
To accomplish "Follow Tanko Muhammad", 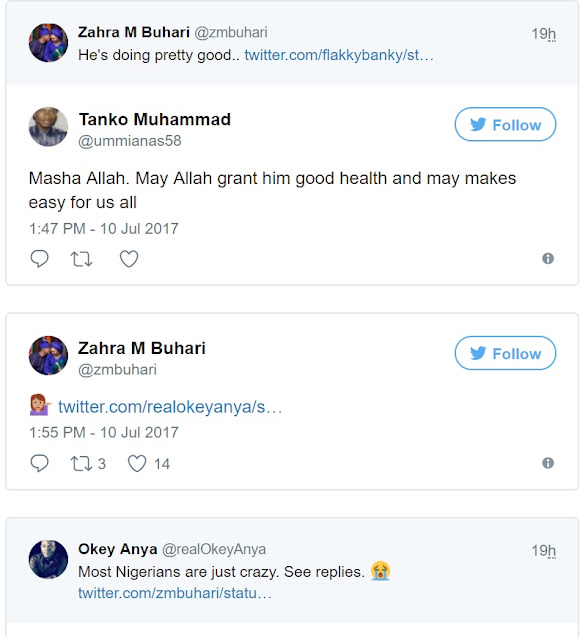I will click(505, 124).
